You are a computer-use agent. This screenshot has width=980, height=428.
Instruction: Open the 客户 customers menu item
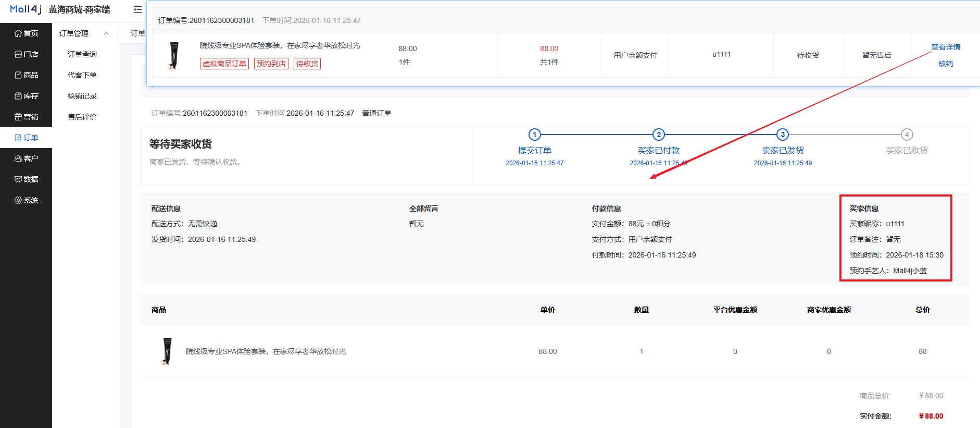tap(26, 158)
